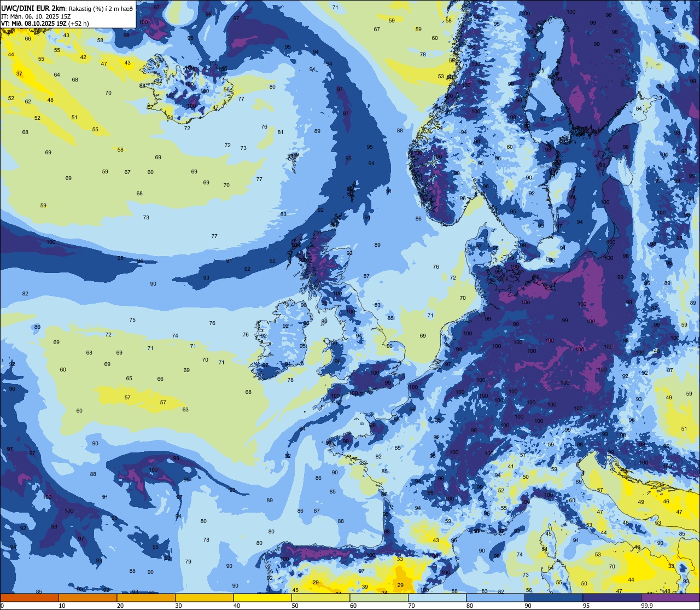Click the 20–30 legend color band
Viewport: 700px width, 610px height.
(146, 597)
